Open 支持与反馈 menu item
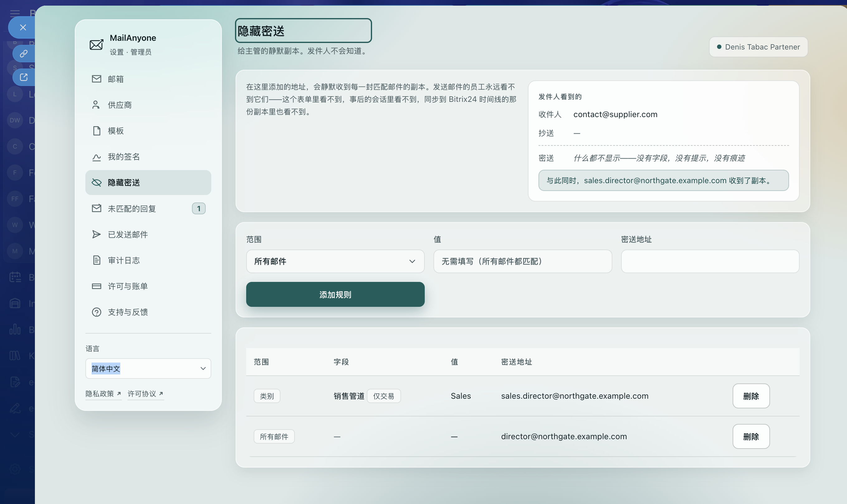This screenshot has height=504, width=847. point(148,312)
